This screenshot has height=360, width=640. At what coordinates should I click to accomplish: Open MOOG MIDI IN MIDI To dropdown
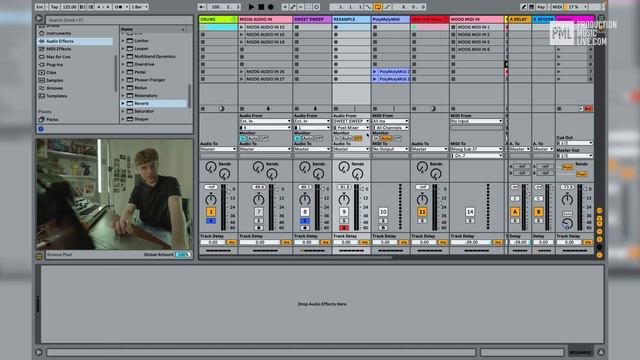(x=476, y=149)
